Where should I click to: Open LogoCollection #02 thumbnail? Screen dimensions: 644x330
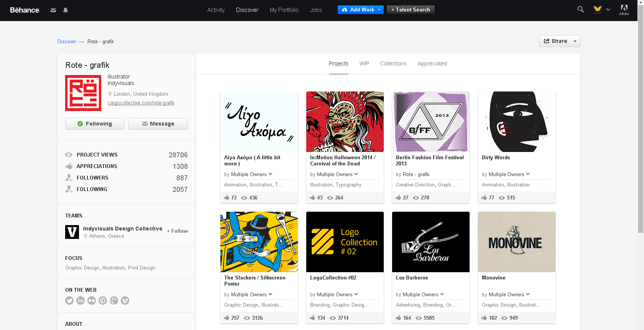[x=345, y=242]
